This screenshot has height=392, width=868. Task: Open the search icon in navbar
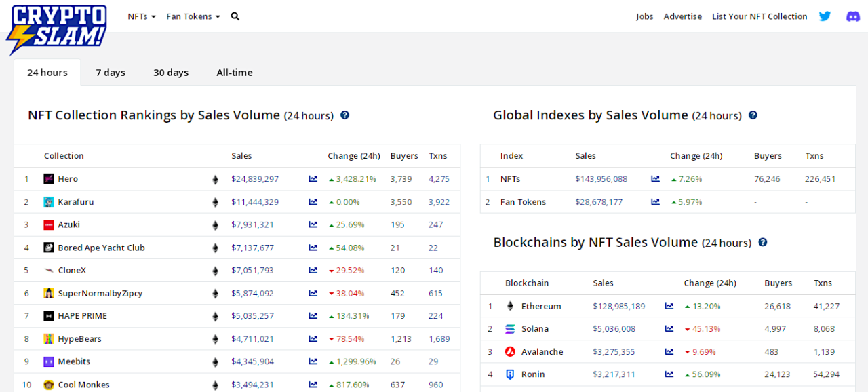click(235, 15)
